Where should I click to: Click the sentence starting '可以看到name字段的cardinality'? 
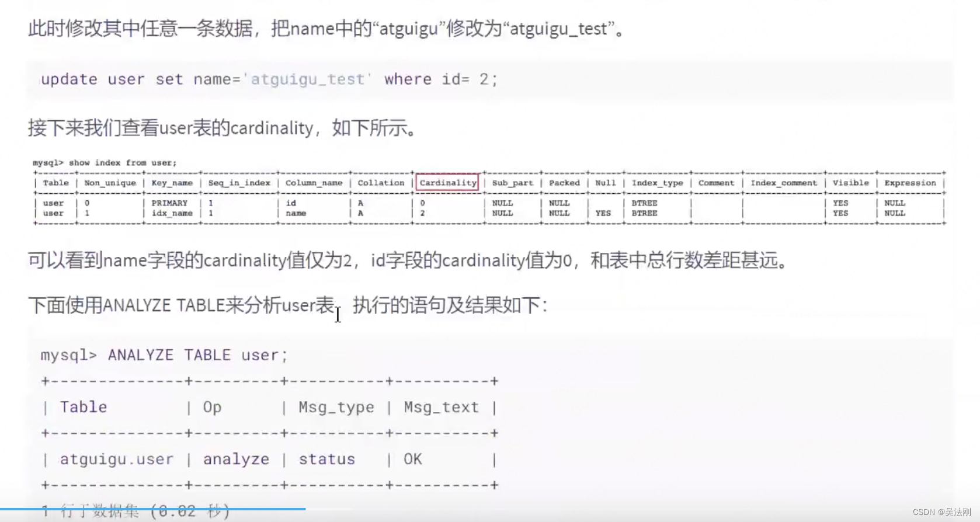pyautogui.click(x=409, y=260)
